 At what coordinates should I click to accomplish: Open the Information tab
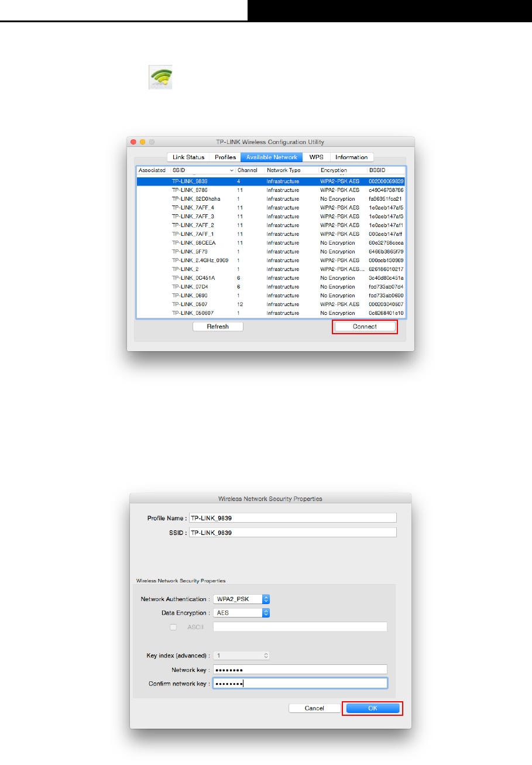[352, 157]
